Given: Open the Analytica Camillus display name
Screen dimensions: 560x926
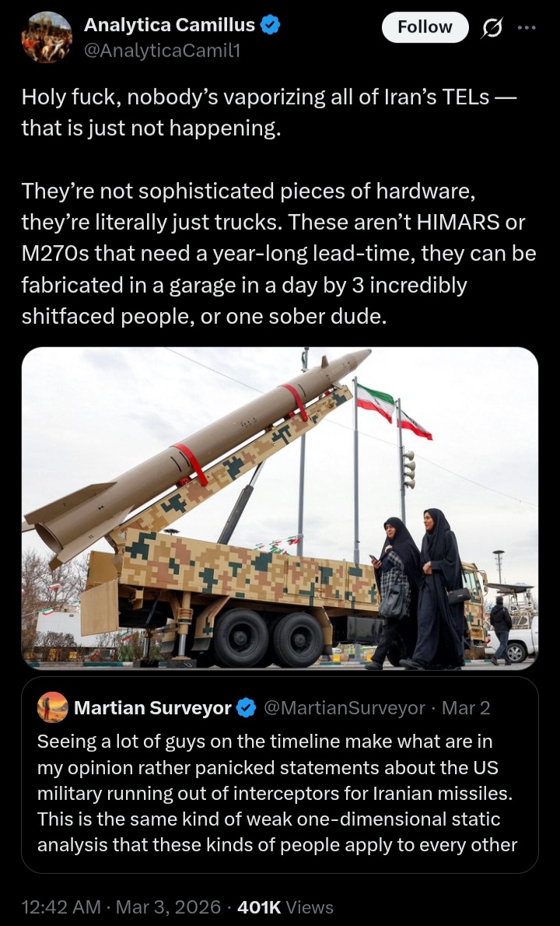Looking at the screenshot, I should pos(170,25).
